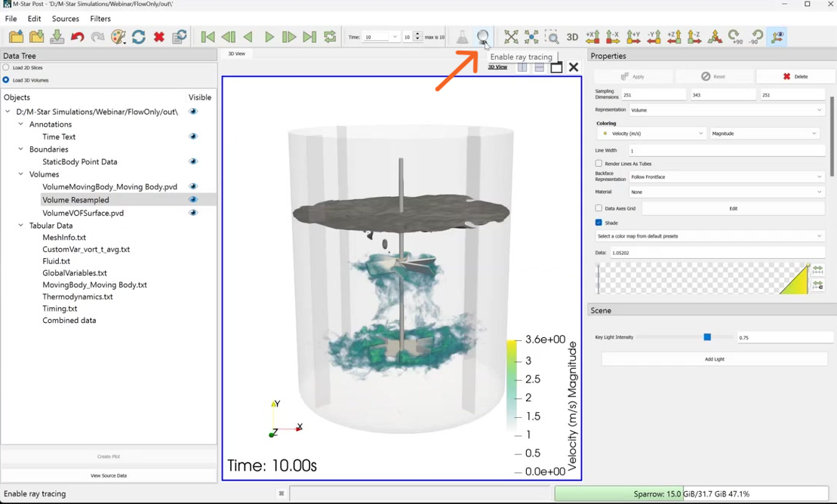Click the folder with green down arrow icon

pyautogui.click(x=37, y=37)
